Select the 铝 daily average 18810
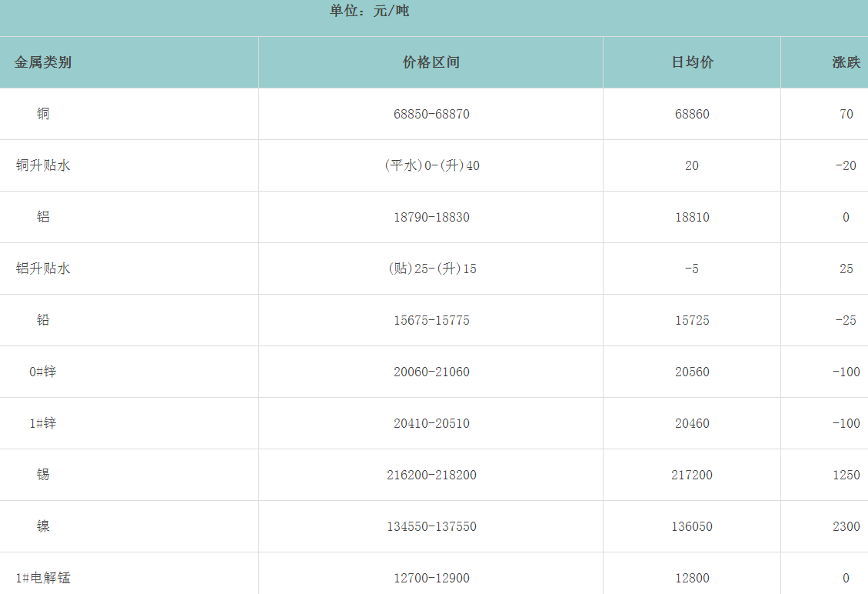The height and width of the screenshot is (594, 868). 692,217
